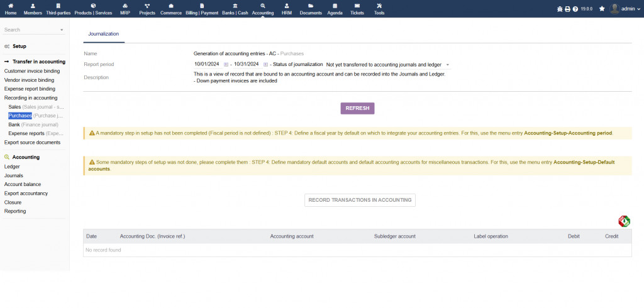Click the Accounting Doc. (Invoice ref.) header
This screenshot has height=308, width=644.
coord(152,236)
